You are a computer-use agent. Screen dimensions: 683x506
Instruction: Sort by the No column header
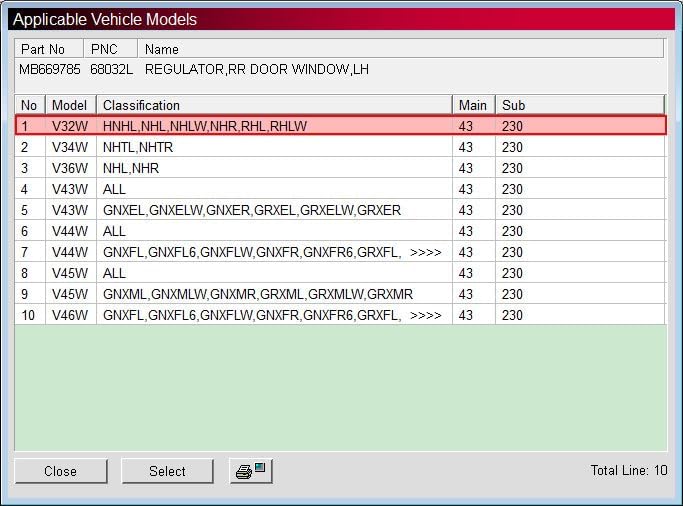coord(30,105)
